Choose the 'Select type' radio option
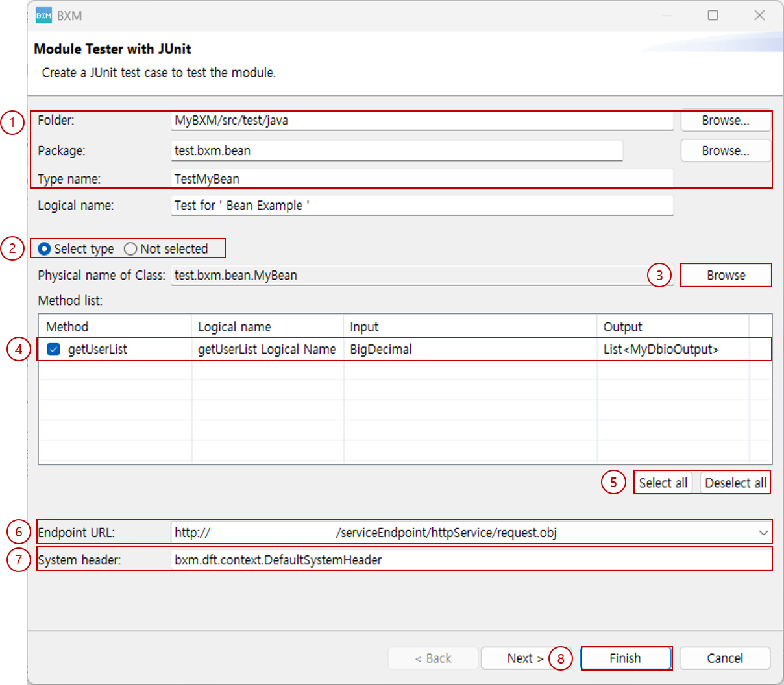Image resolution: width=784 pixels, height=685 pixels. (x=45, y=249)
